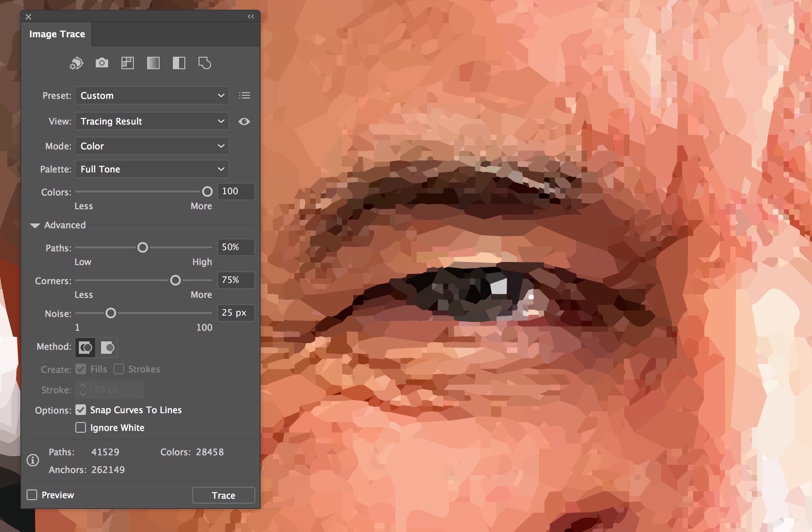This screenshot has height=532, width=812.
Task: Select the Overlapping method button
Action: (107, 347)
